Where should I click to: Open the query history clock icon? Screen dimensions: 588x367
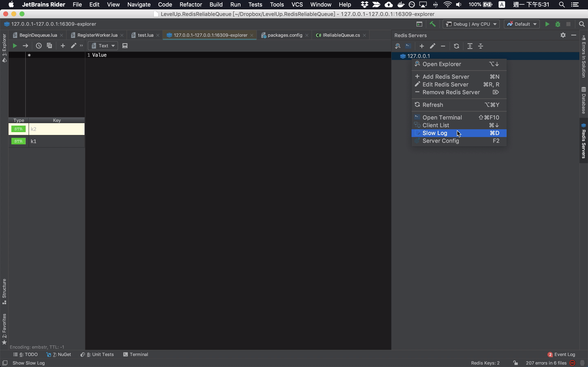click(x=39, y=46)
